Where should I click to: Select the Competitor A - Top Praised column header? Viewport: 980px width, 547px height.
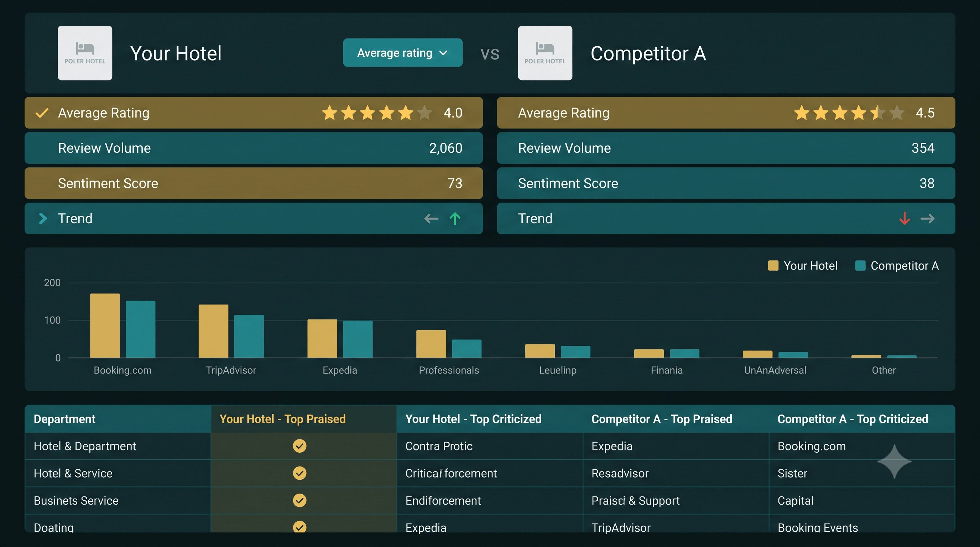[662, 419]
